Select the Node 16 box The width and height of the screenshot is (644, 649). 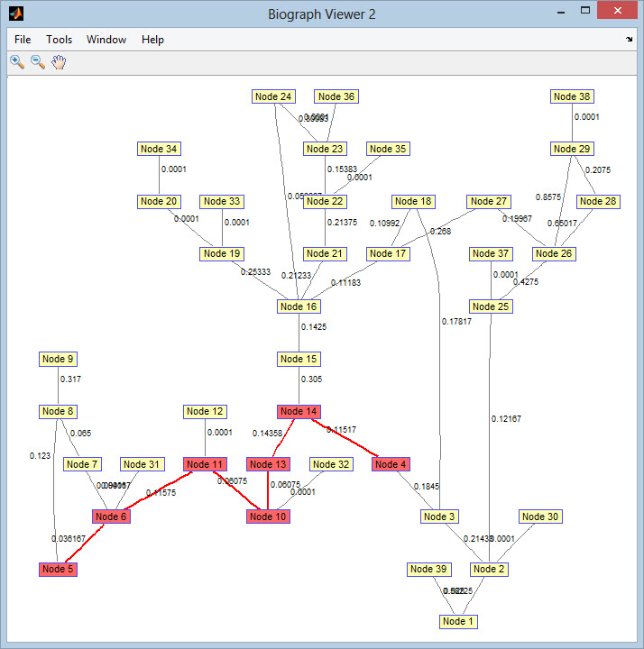[x=299, y=307]
